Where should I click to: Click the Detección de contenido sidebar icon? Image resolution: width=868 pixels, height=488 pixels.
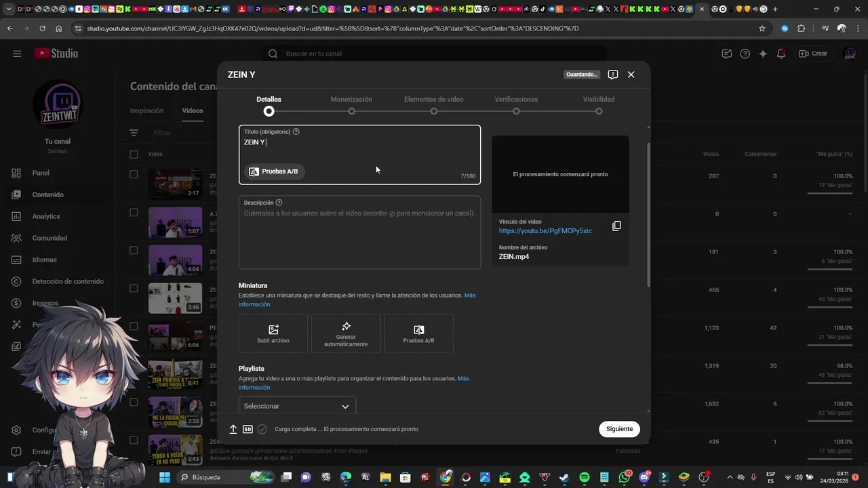(17, 281)
